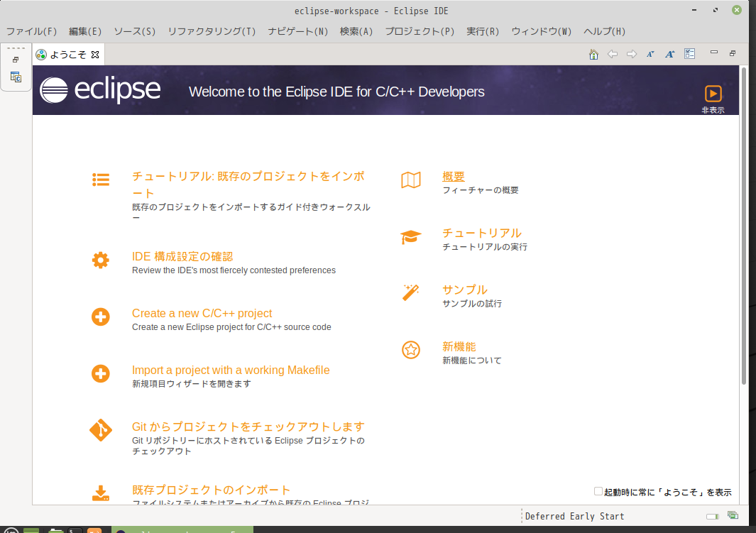756x533 pixels.
Task: Click the forward navigation arrow in Welcome toolbar
Action: pyautogui.click(x=632, y=54)
